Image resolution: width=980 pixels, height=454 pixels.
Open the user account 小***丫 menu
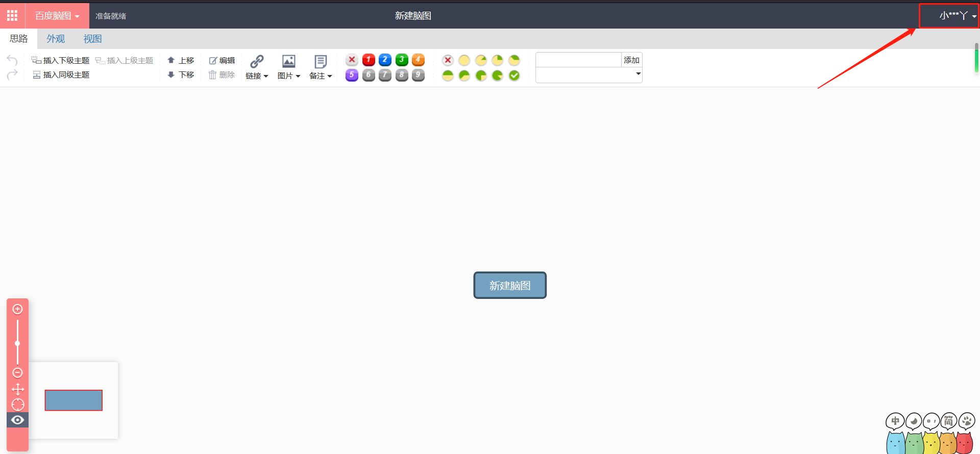point(953,16)
